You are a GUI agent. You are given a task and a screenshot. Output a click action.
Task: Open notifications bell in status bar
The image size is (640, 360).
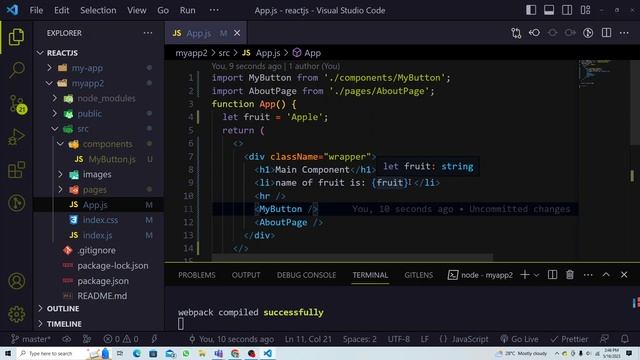(624, 339)
